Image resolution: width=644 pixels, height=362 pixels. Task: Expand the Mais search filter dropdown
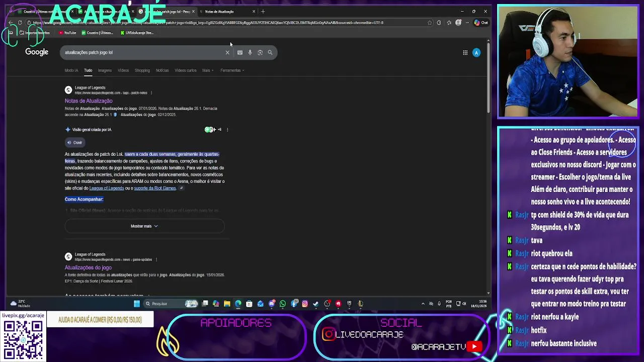pyautogui.click(x=208, y=70)
